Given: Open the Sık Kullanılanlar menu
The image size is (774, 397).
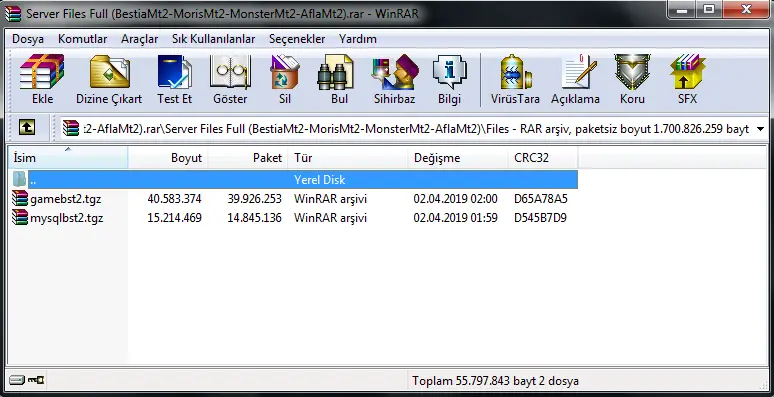Looking at the screenshot, I should [x=213, y=39].
